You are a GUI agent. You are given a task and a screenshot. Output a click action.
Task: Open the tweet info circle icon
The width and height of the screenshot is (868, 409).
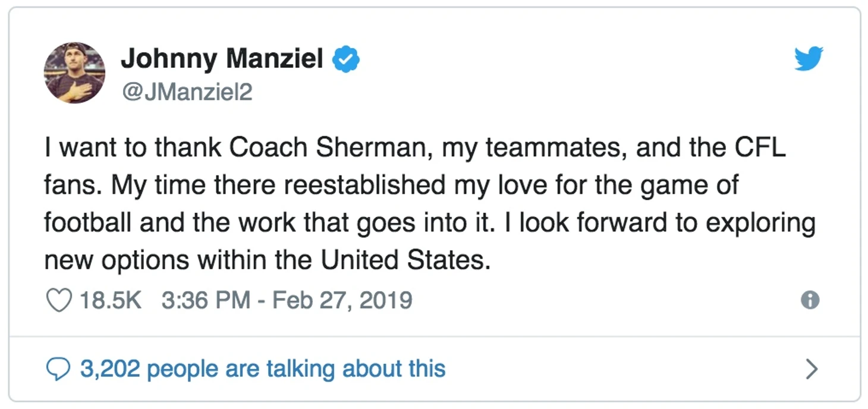pos(810,300)
